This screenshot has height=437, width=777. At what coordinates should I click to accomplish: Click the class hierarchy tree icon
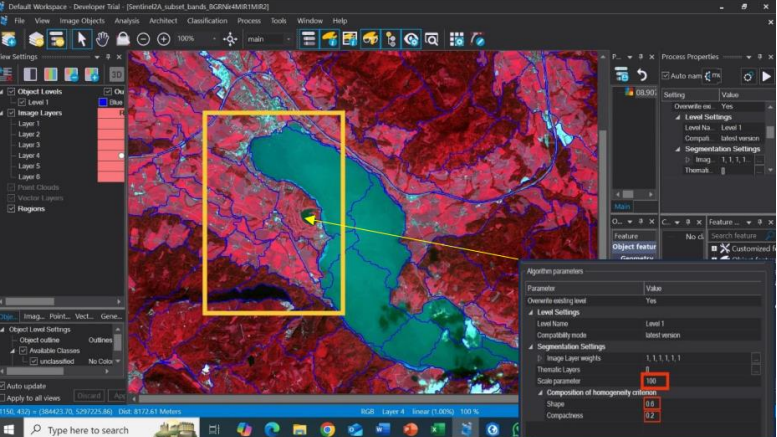[x=390, y=39]
